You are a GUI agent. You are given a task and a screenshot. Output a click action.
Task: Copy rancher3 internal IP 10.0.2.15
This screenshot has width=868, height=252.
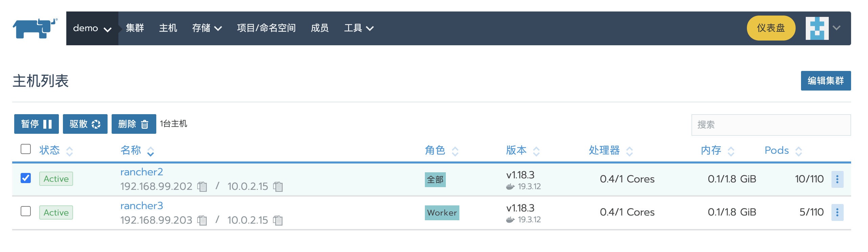point(278,220)
